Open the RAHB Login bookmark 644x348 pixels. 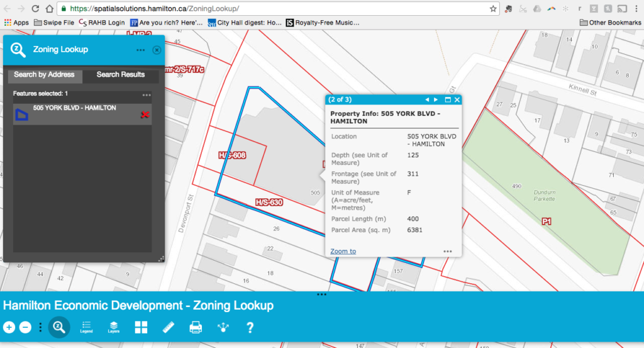[102, 23]
